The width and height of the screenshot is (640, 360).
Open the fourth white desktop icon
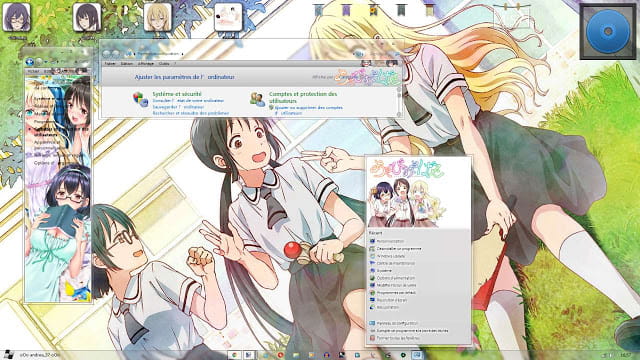click(x=228, y=18)
